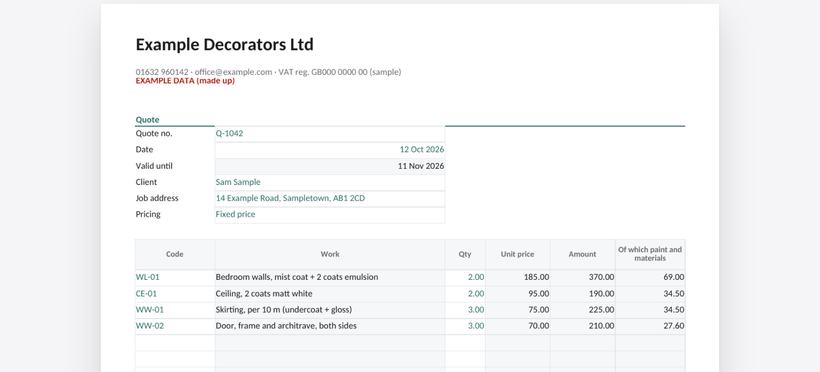Edit quantity 2.00 in the CE-01 row
Screen dimensions: 820x372
click(465, 294)
